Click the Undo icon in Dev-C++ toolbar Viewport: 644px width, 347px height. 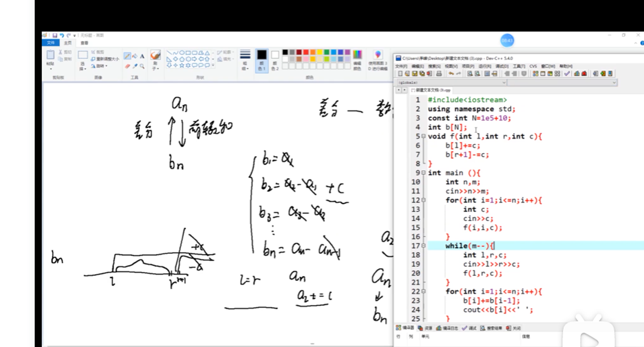451,74
